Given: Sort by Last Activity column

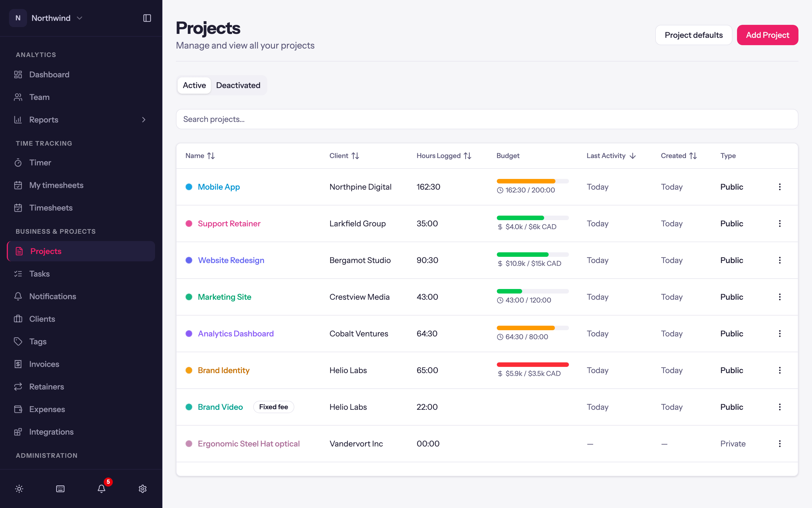Looking at the screenshot, I should coord(611,156).
